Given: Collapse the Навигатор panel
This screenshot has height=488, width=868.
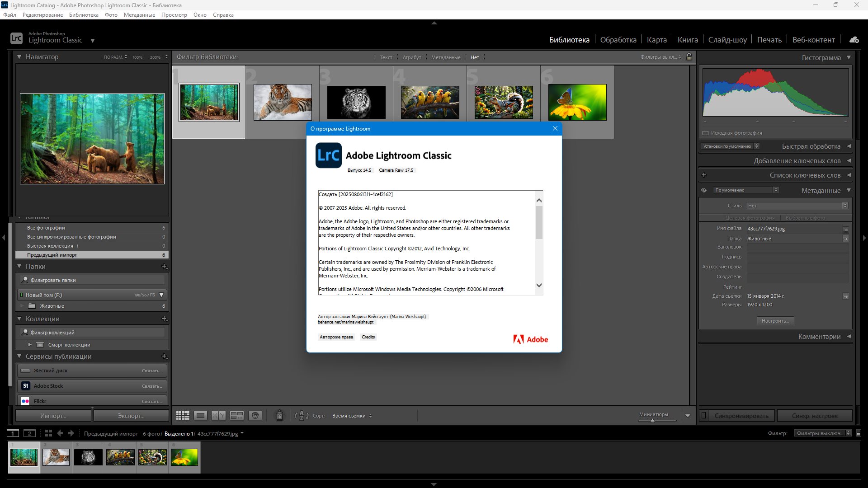Looking at the screenshot, I should 19,57.
